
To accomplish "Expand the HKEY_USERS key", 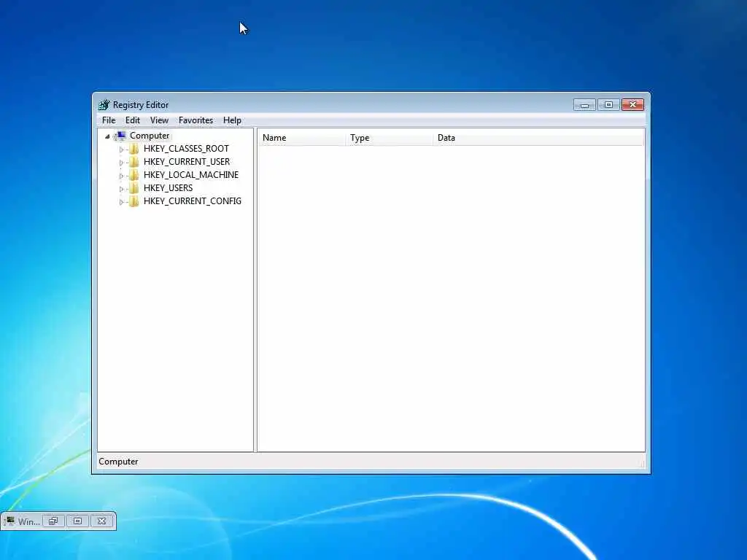I will pos(121,189).
